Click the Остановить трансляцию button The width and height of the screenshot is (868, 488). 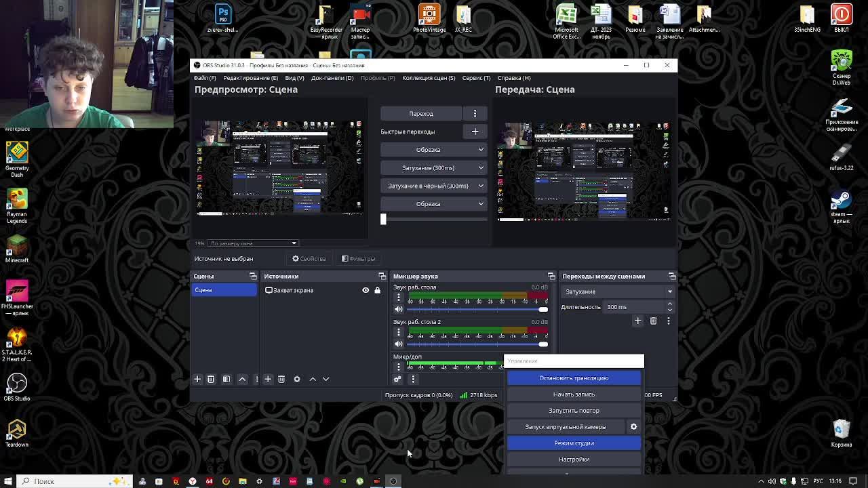click(574, 378)
